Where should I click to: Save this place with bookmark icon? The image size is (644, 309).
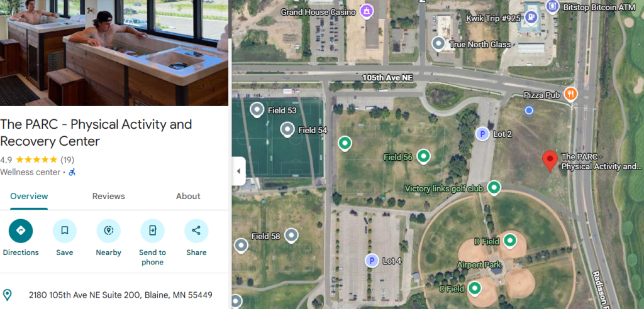click(65, 231)
